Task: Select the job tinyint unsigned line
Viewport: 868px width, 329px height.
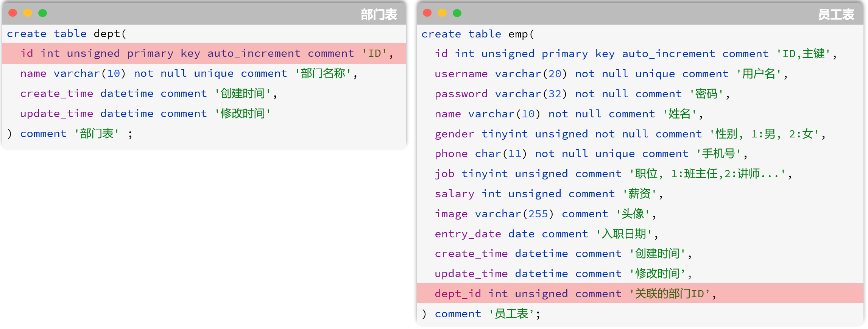Action: click(x=613, y=174)
